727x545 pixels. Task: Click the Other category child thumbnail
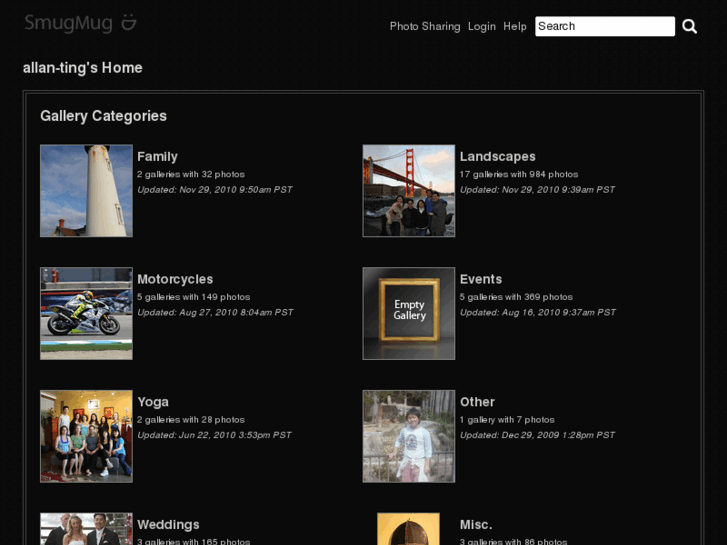[408, 436]
